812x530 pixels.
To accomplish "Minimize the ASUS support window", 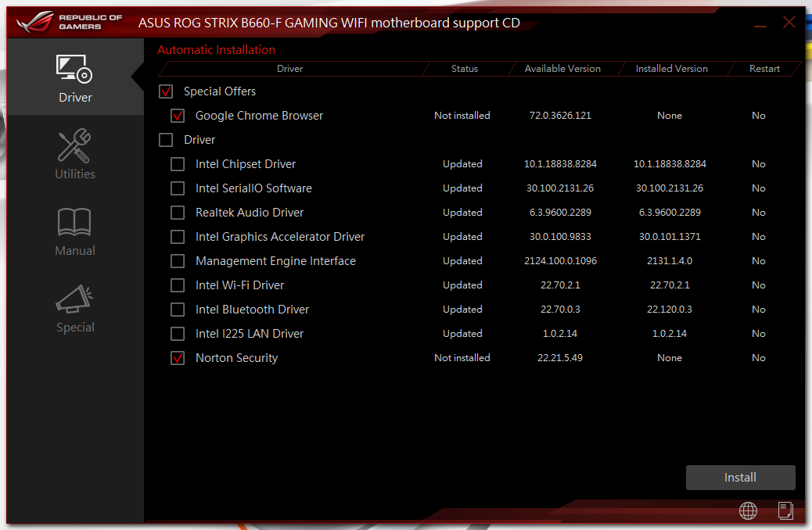I will click(x=760, y=23).
